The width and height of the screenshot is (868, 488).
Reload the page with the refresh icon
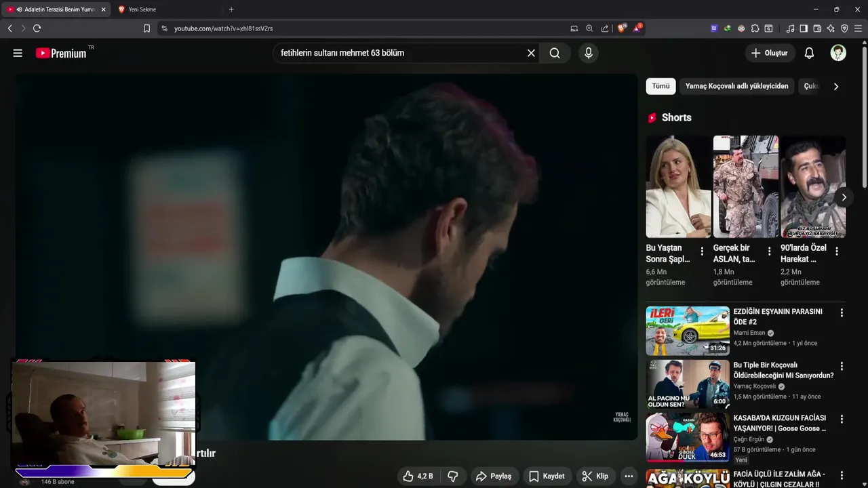pos(37,28)
